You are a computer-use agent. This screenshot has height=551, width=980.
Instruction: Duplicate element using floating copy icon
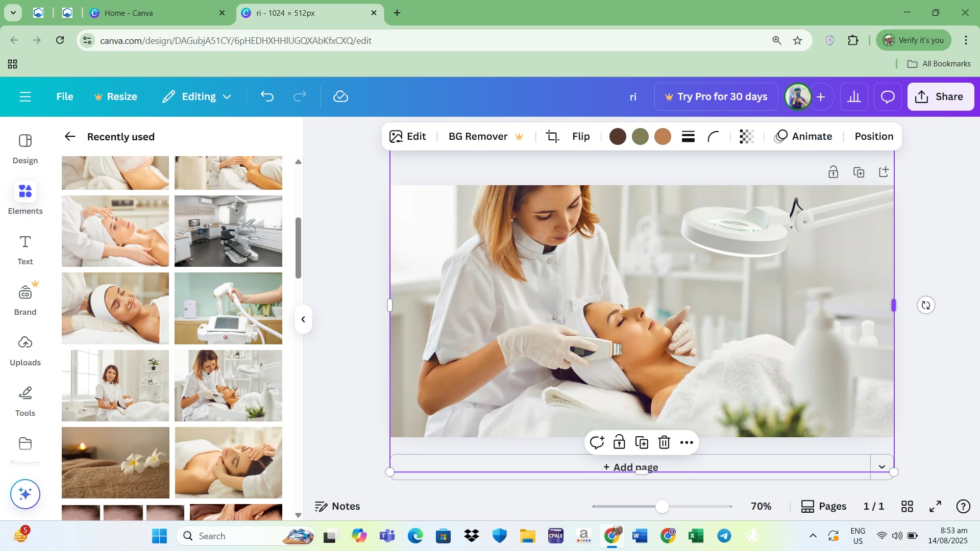point(642,442)
